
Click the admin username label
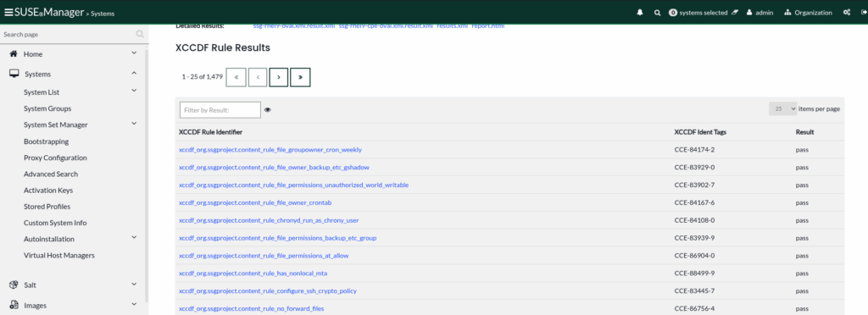tap(765, 13)
